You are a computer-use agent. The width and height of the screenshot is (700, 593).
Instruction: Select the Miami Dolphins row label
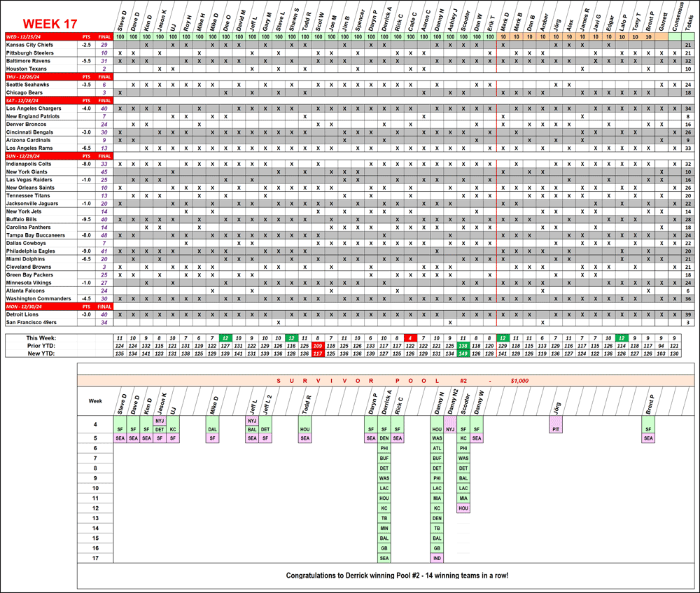pyautogui.click(x=25, y=259)
